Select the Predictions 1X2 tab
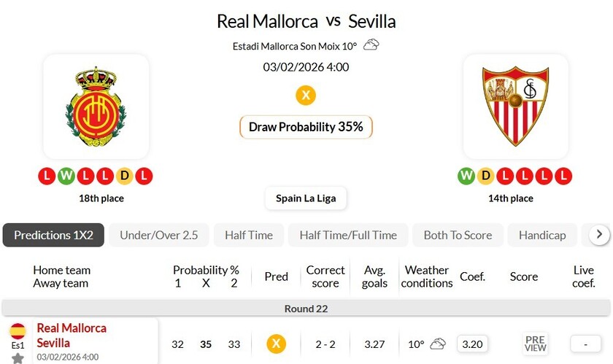 pos(54,235)
